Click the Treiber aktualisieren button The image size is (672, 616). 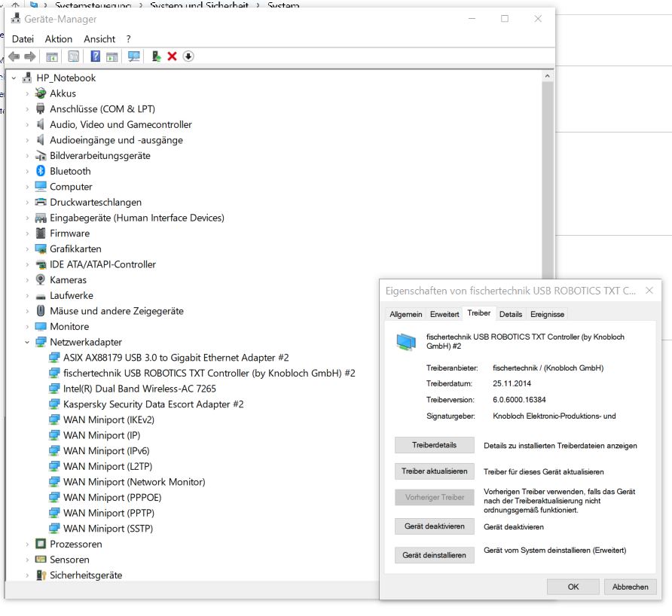pyautogui.click(x=434, y=471)
